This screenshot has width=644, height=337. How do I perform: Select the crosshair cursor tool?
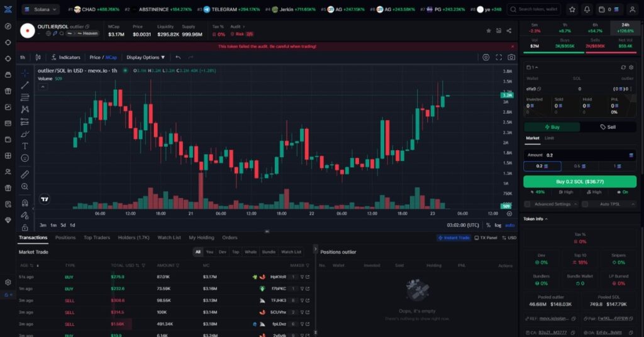tap(25, 73)
